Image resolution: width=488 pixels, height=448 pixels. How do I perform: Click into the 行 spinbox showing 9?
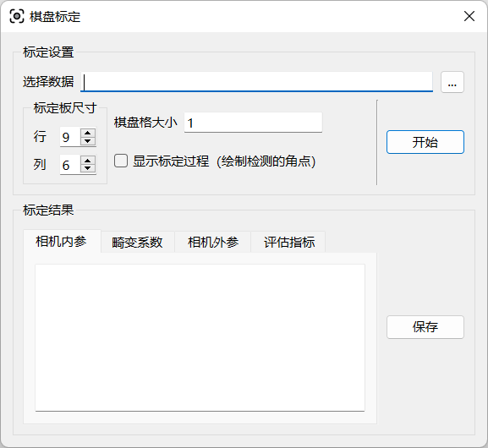coord(70,137)
